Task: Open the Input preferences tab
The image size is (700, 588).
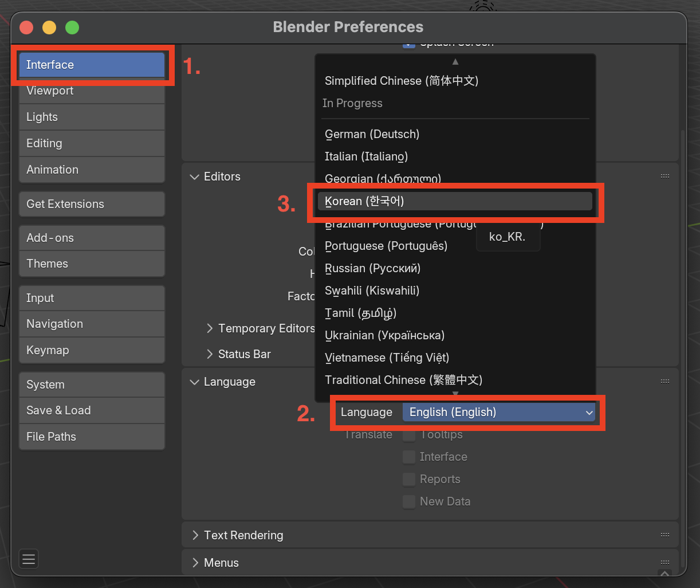Action: click(x=92, y=298)
